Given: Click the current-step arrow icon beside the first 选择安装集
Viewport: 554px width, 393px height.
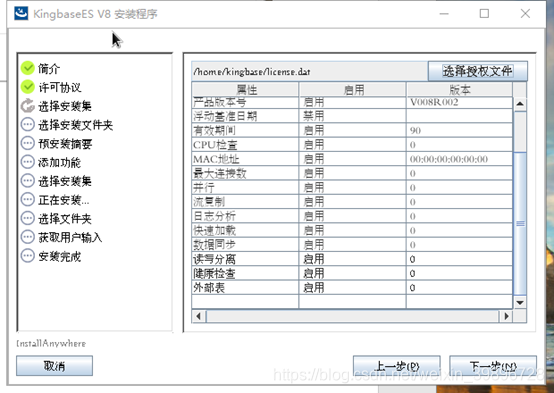Looking at the screenshot, I should click(28, 106).
